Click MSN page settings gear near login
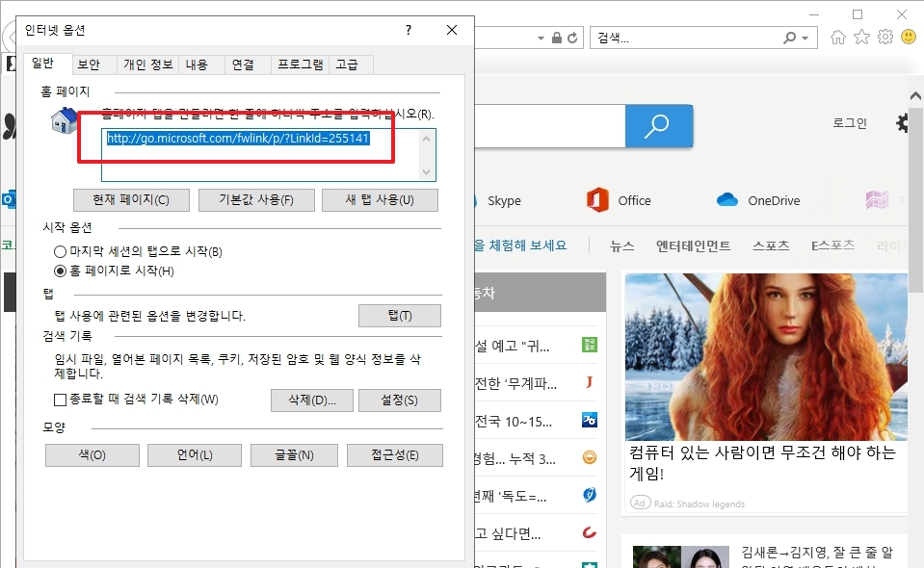This screenshot has height=568, width=924. (x=902, y=123)
